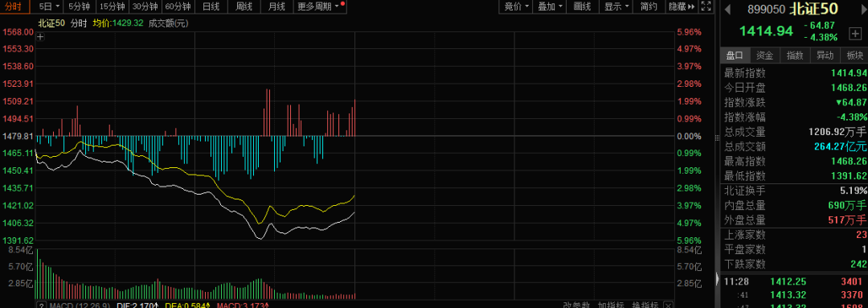Screen dimensions: 868x308
Task: Click the small plus icon on chart corner
Action: [40, 37]
